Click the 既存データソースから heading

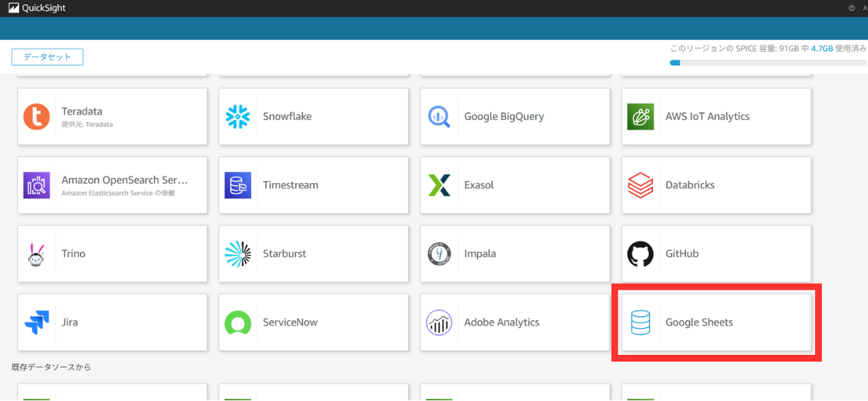pyautogui.click(x=51, y=367)
